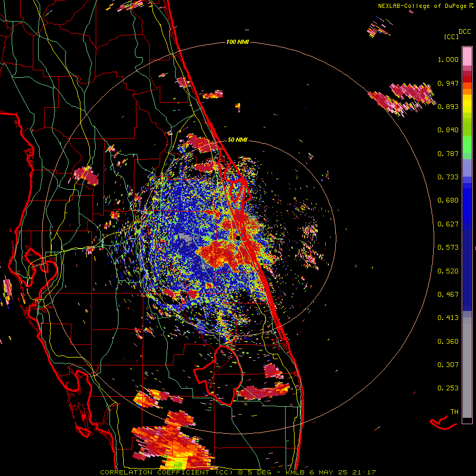Click the 0.573 legend value
476x476 pixels.
click(x=448, y=248)
